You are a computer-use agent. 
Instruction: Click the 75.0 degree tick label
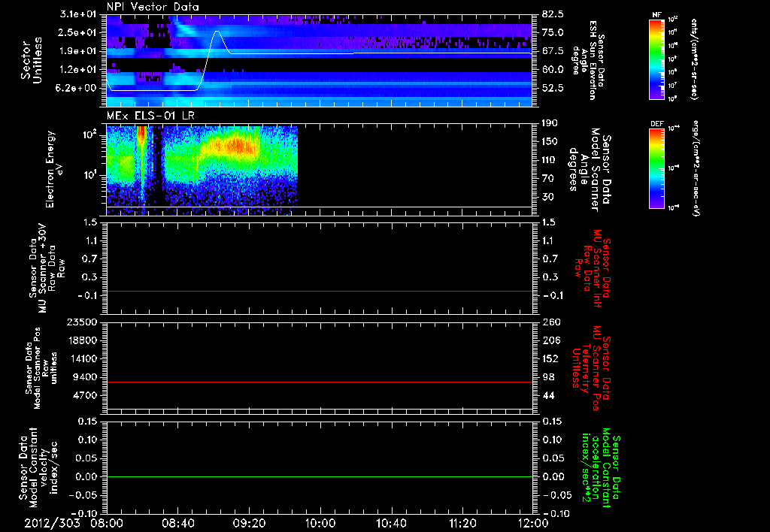pos(553,32)
